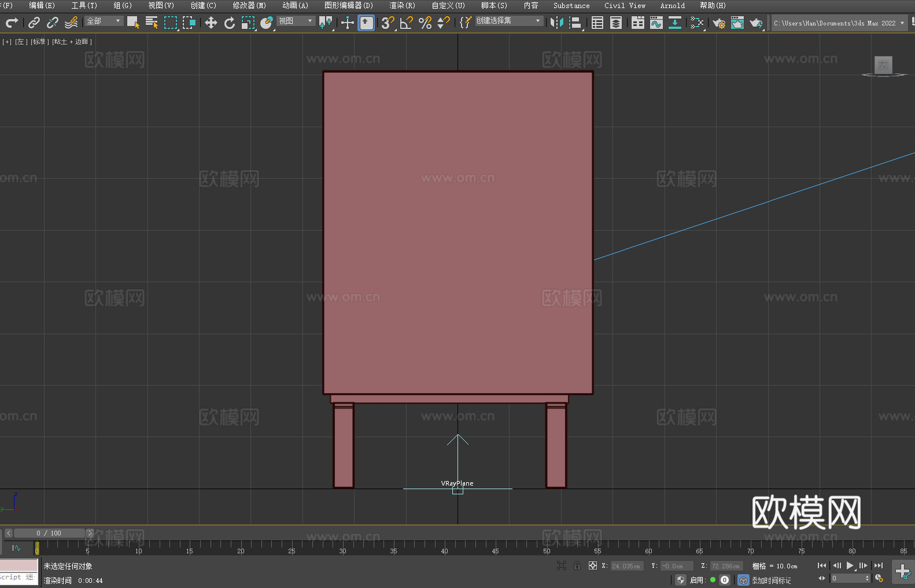
Task: Go to the start frame
Action: tap(822, 565)
